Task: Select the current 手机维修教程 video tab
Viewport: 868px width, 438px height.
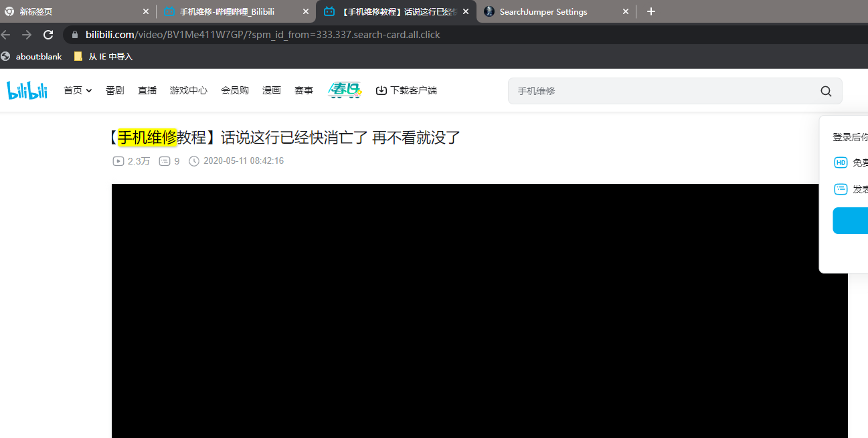Action: (x=396, y=11)
